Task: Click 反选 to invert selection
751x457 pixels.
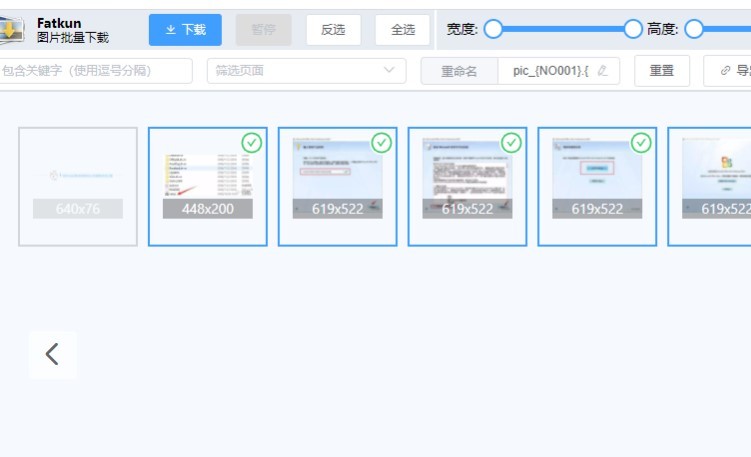Action: [333, 30]
